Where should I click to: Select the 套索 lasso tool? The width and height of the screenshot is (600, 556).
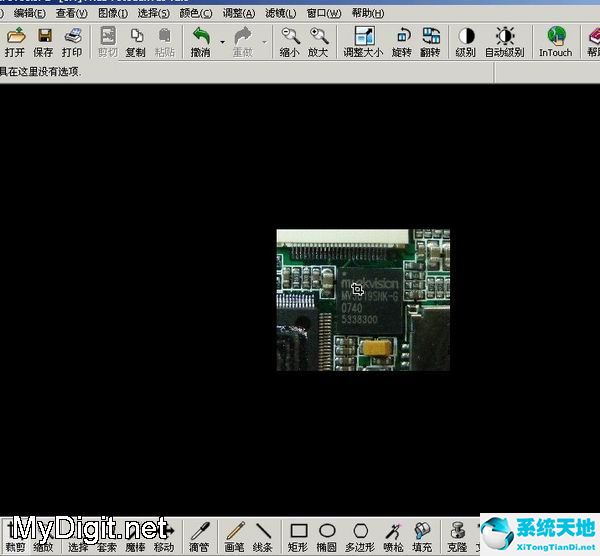click(107, 537)
